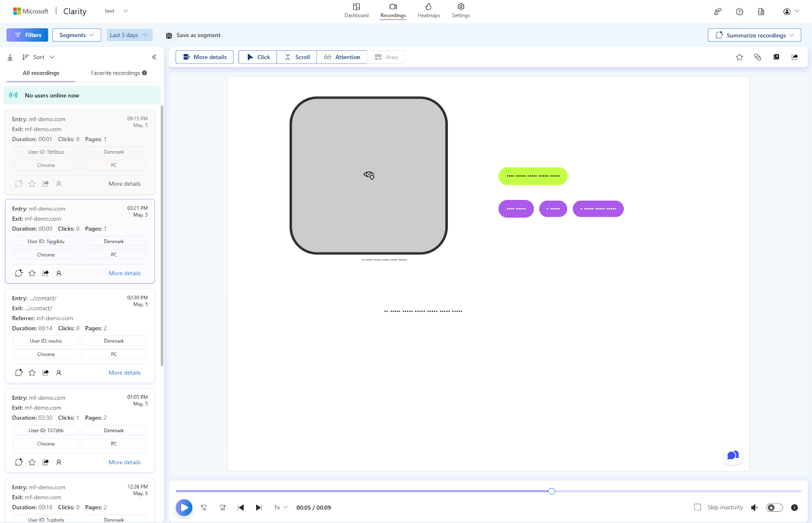Open More details for 09:15 PM recording

[x=125, y=184]
